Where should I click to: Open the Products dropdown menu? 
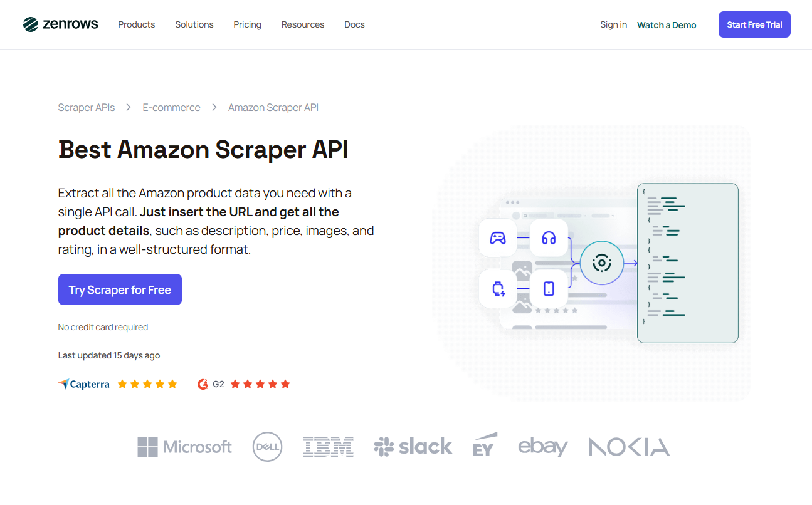136,24
